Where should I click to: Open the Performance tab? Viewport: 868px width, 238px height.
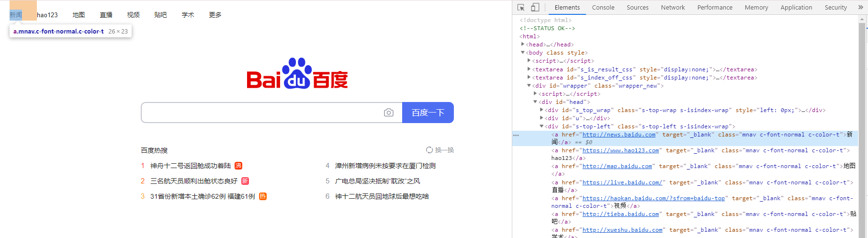click(x=715, y=7)
